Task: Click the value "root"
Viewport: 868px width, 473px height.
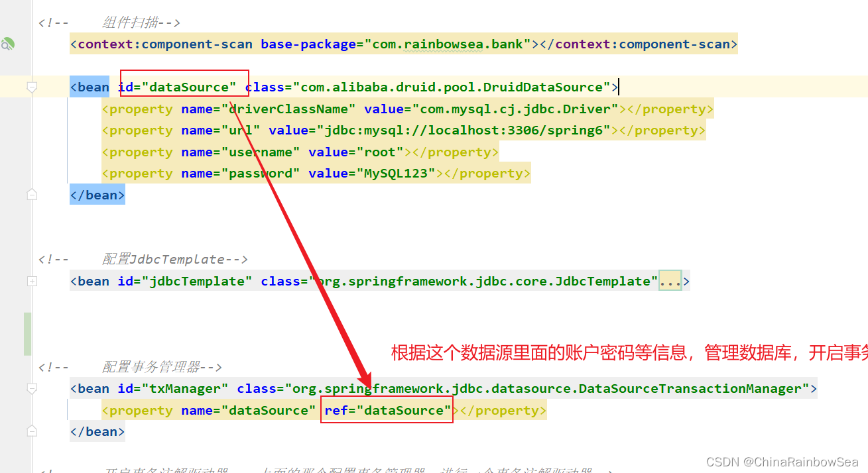Action: click(x=380, y=152)
